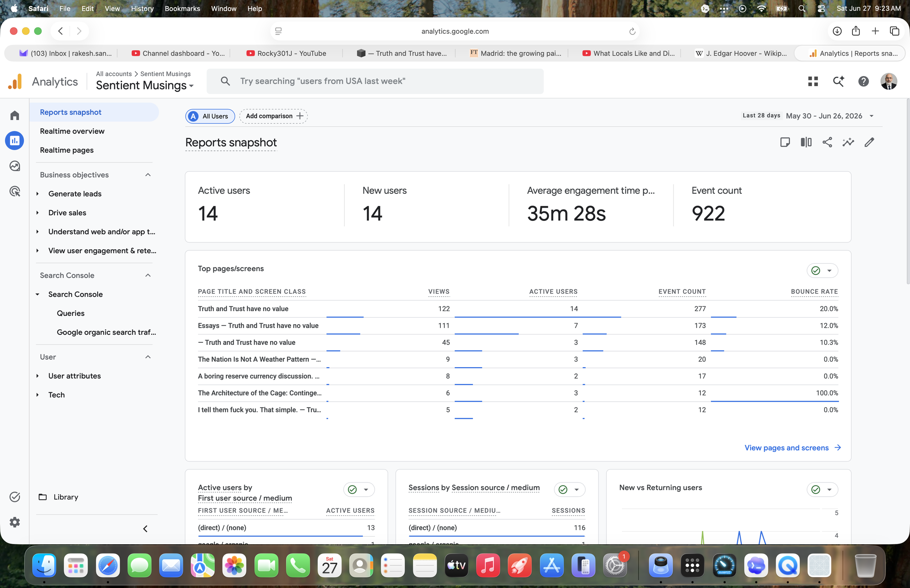The width and height of the screenshot is (910, 588).
Task: Click the Edit comparisons columns icon
Action: 806,142
